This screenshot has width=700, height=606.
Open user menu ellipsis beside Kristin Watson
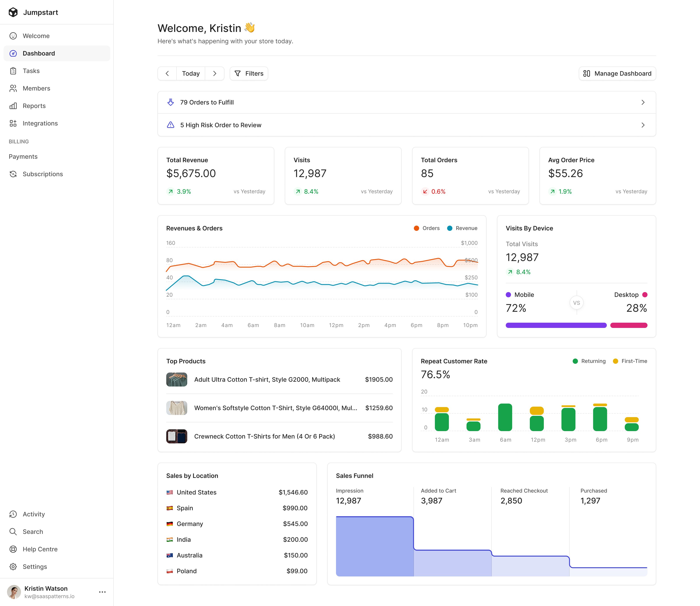coord(102,592)
